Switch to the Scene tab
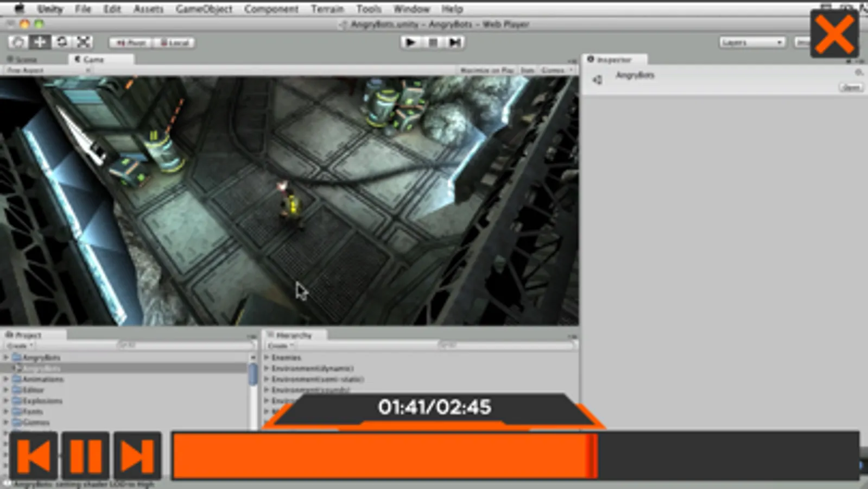Screen dimensions: 868x489 point(23,59)
